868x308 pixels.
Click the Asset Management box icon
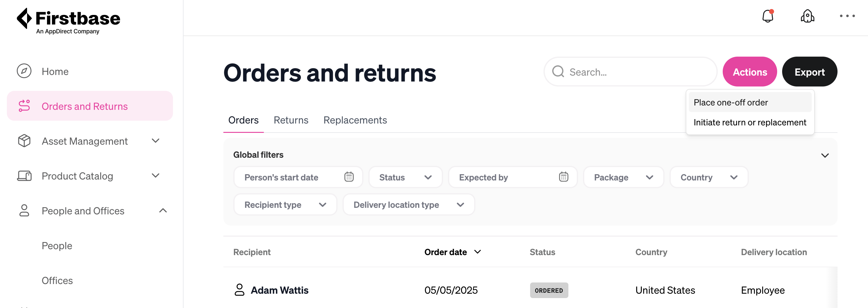click(x=24, y=141)
